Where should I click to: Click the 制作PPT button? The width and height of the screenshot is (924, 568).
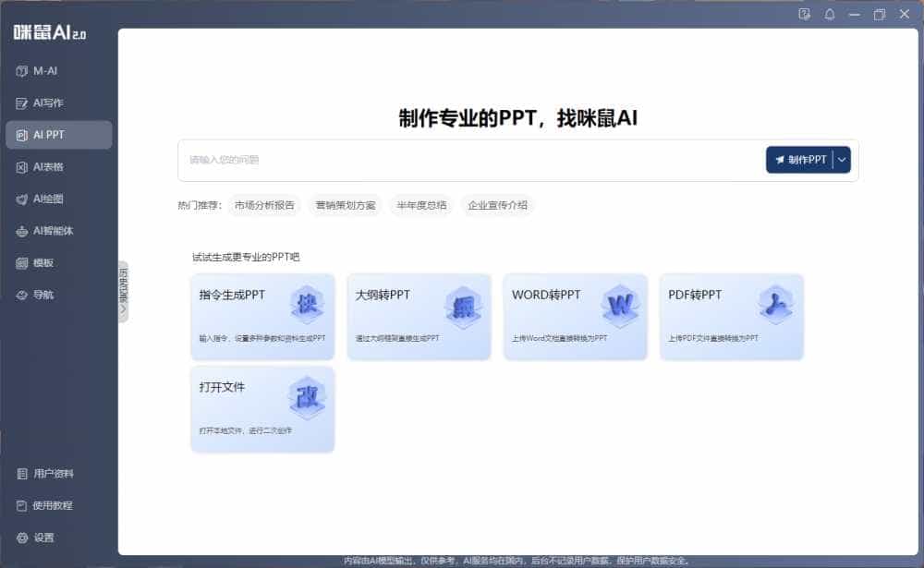802,160
